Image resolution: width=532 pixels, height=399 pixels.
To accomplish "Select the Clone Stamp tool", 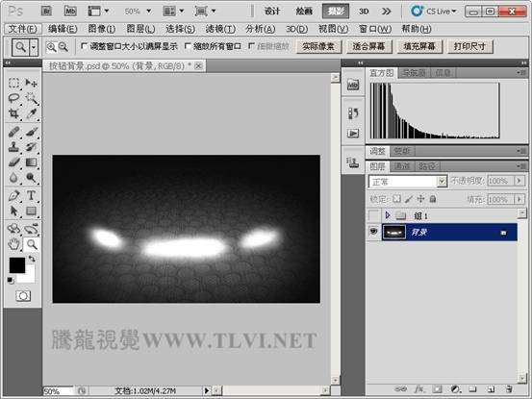I will (13, 147).
